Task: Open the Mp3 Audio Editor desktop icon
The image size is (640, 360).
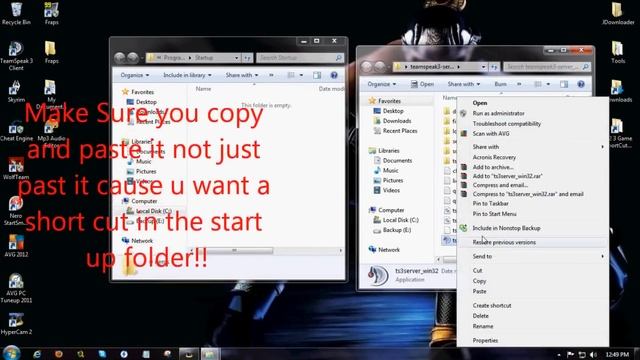Action: [51, 133]
